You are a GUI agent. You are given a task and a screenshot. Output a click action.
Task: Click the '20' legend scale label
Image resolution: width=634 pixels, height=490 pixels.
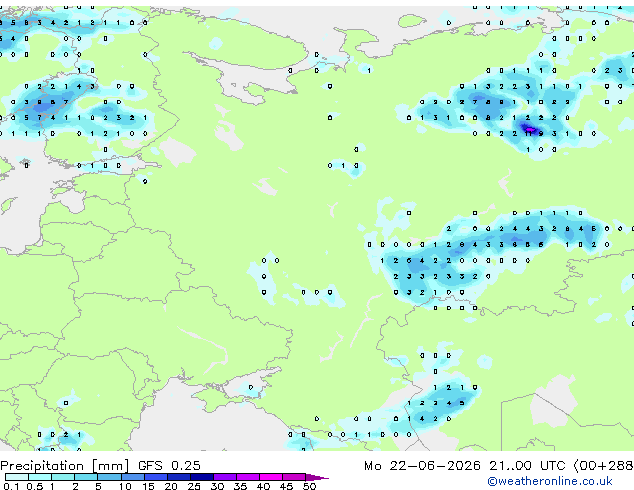171,486
